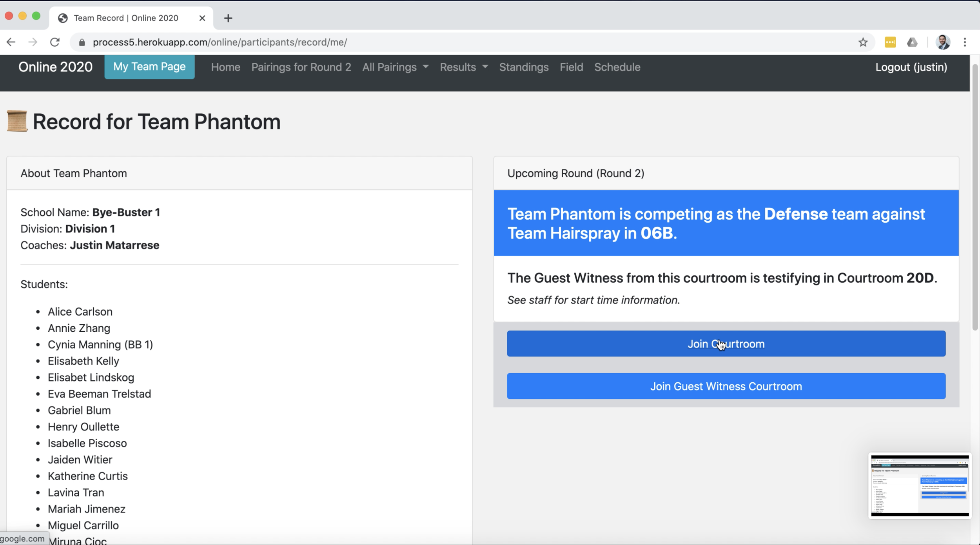Click the Google Drive extension icon
The width and height of the screenshot is (980, 545).
[x=912, y=42]
